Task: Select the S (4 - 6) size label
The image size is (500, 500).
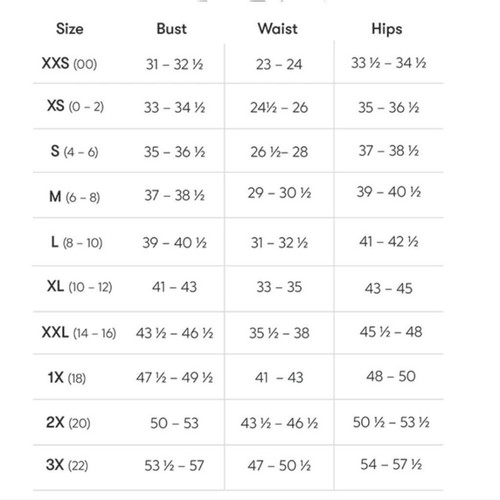Action: [x=74, y=152]
